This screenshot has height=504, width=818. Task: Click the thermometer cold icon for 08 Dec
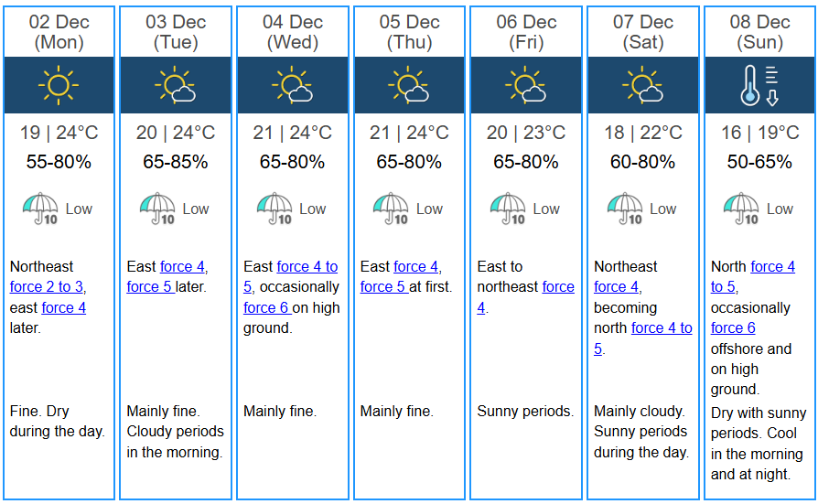(759, 85)
